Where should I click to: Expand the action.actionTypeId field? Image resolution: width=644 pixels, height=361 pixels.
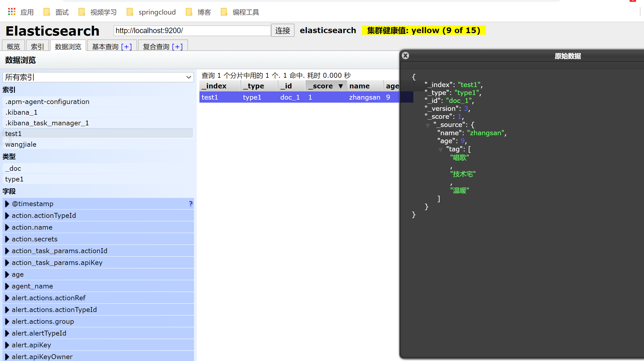pos(7,215)
